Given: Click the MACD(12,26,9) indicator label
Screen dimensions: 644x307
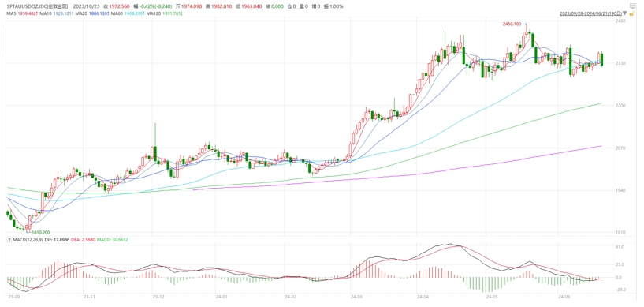Looking at the screenshot, I should [x=28, y=240].
